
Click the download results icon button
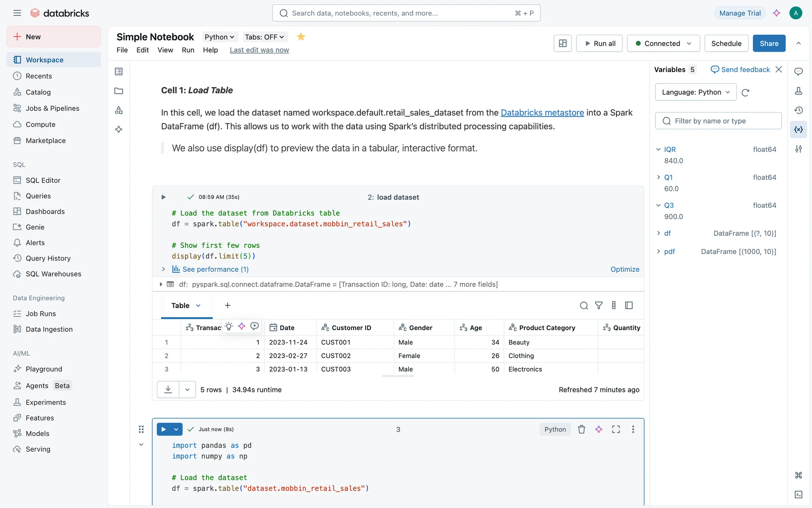coord(168,389)
